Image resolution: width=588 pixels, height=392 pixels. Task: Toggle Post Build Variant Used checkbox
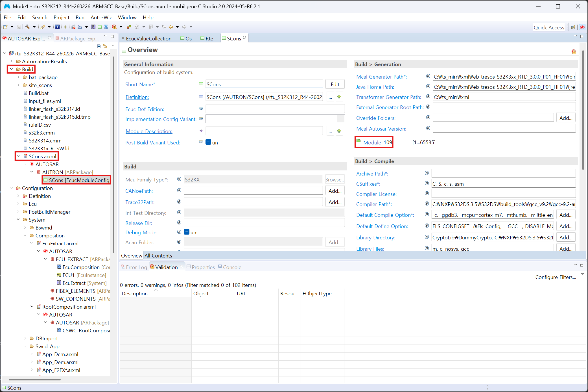(208, 142)
